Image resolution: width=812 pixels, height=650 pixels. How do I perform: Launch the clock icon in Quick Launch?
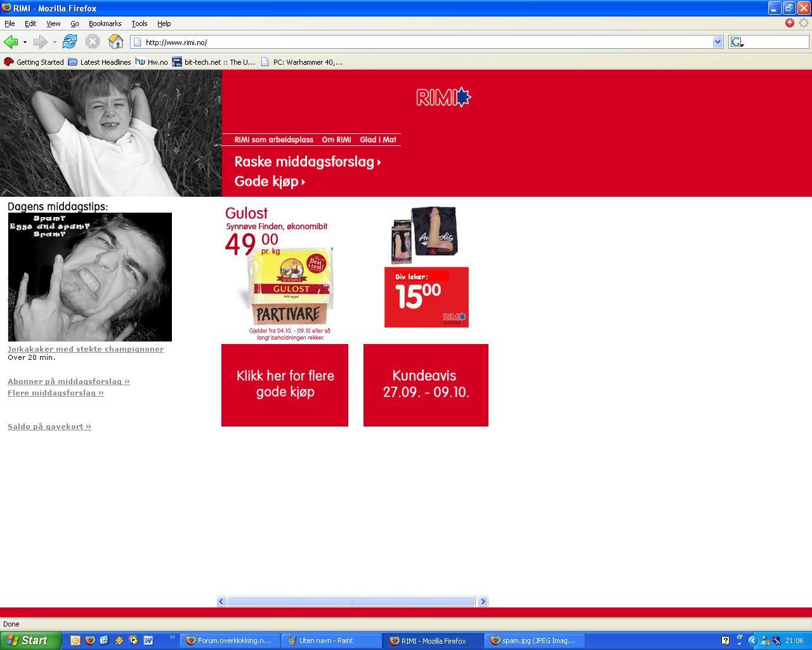click(75, 640)
